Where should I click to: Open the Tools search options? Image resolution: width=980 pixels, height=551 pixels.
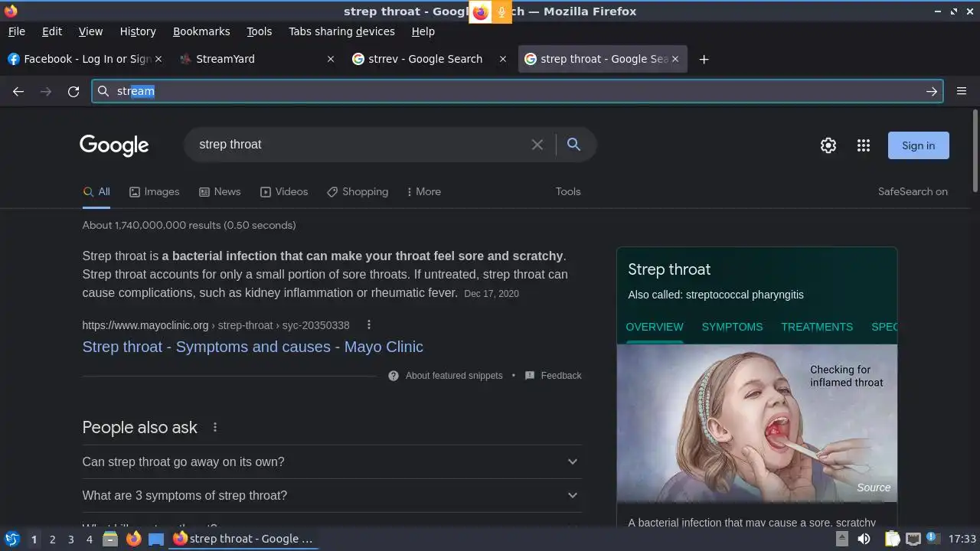568,191
